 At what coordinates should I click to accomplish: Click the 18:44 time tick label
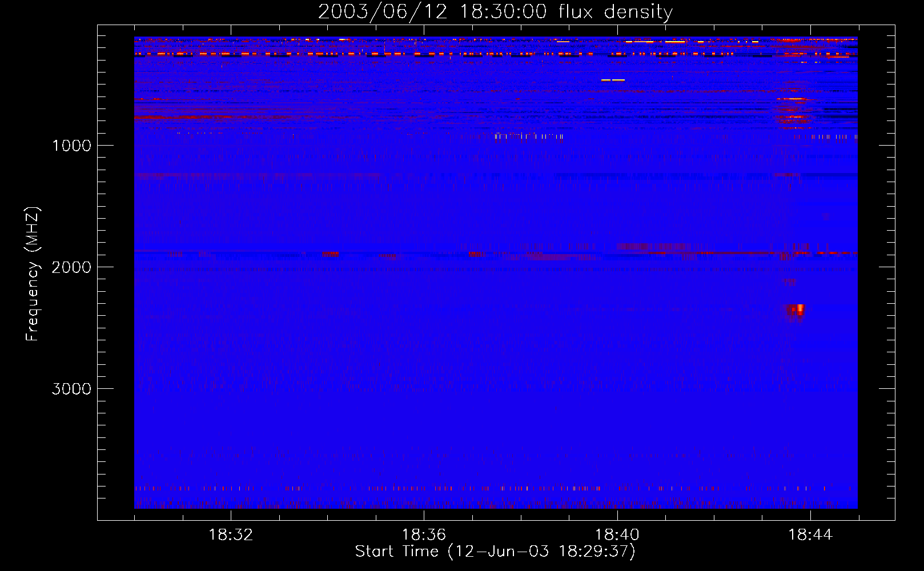pos(810,535)
